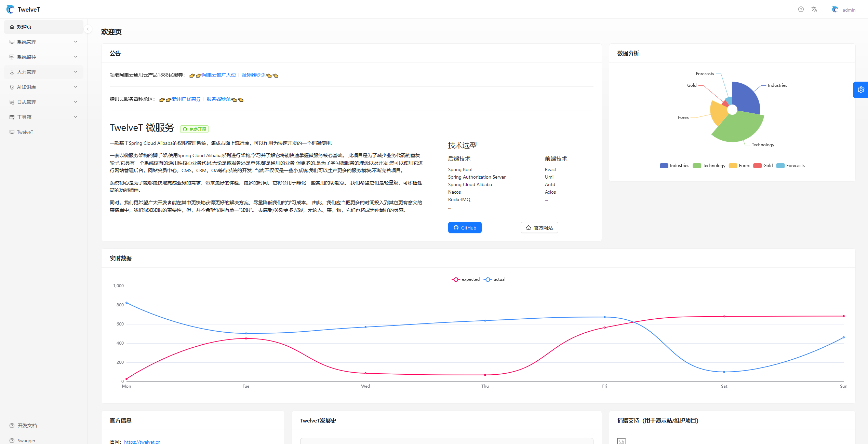Open the 日志管理 menu section
Viewport: 868px width, 444px height.
[x=42, y=102]
